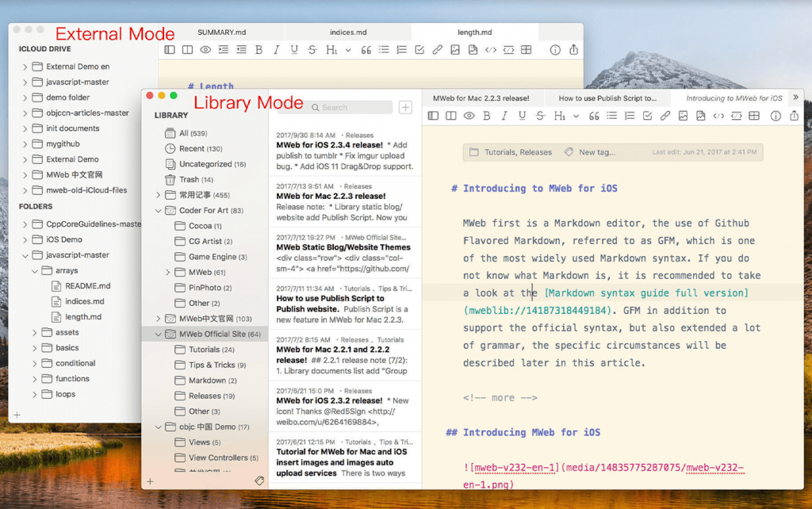This screenshot has height=509, width=812.
Task: Toggle italic in Library Mode toolbar
Action: point(504,116)
